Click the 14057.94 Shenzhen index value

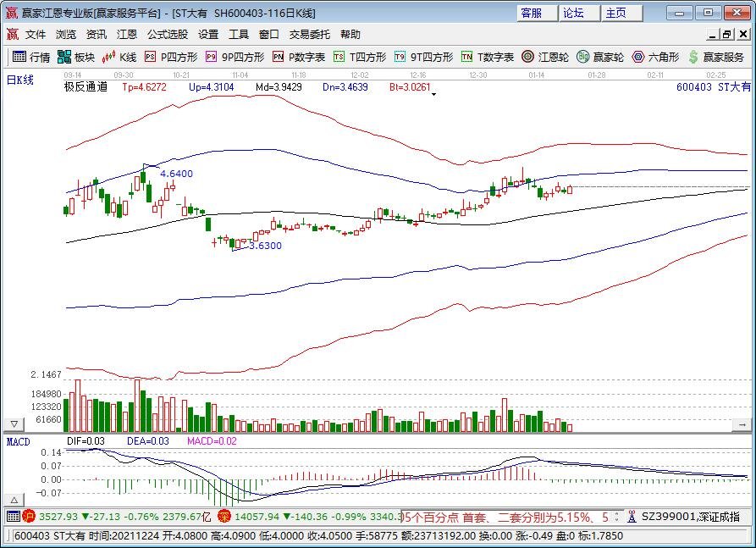click(x=257, y=517)
